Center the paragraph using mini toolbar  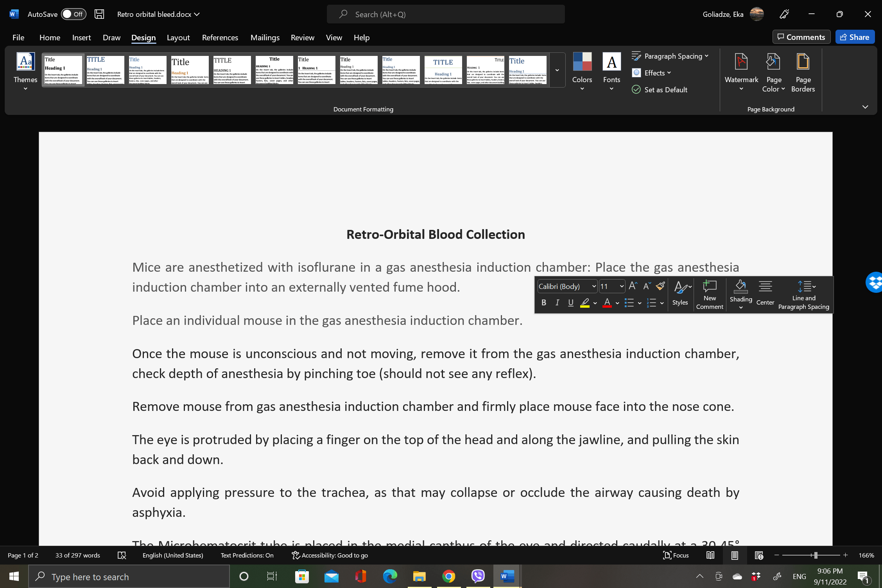tap(765, 294)
